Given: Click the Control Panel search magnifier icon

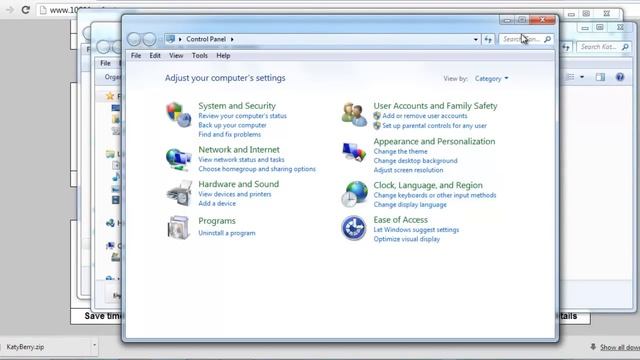Looking at the screenshot, I should coord(548,39).
